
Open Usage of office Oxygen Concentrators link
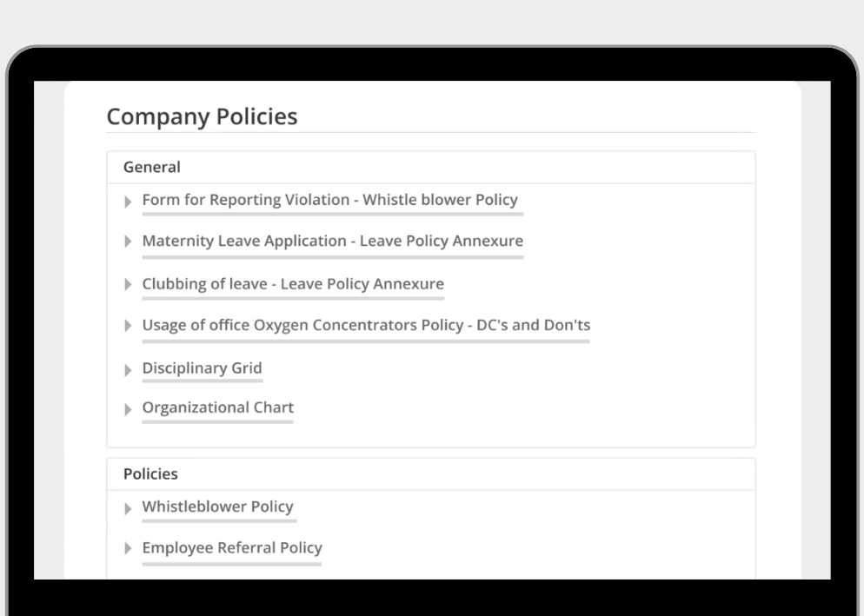[367, 326]
